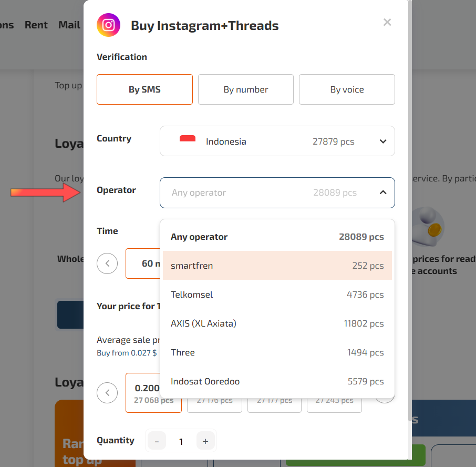The image size is (476, 467).
Task: Click the previous arrow in Time row
Action: (107, 263)
